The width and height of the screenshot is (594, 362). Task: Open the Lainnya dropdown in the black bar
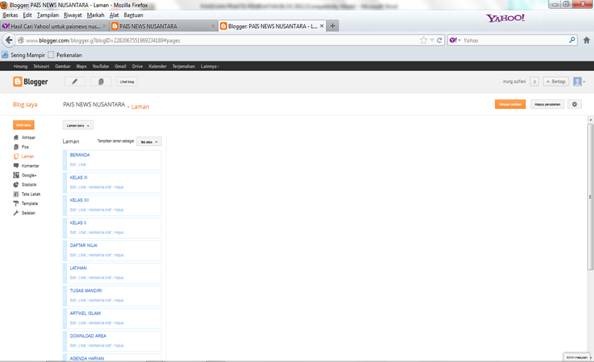click(x=209, y=66)
